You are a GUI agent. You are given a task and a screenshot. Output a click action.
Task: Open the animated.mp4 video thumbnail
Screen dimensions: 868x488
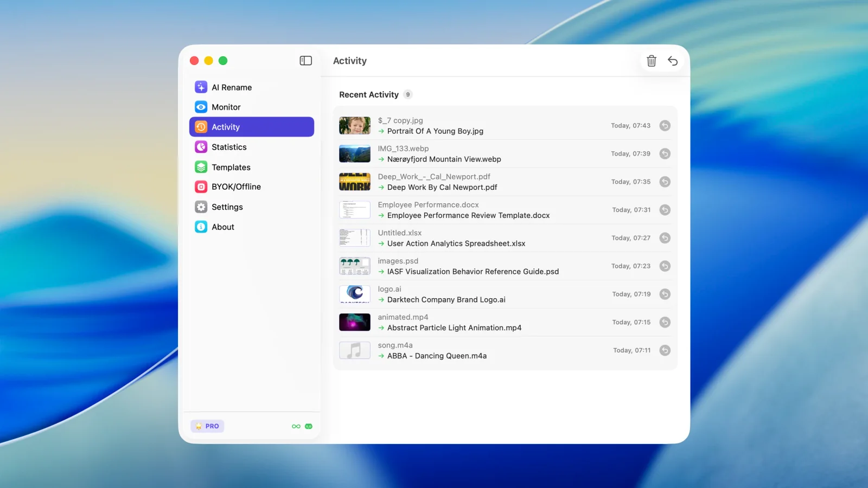355,322
